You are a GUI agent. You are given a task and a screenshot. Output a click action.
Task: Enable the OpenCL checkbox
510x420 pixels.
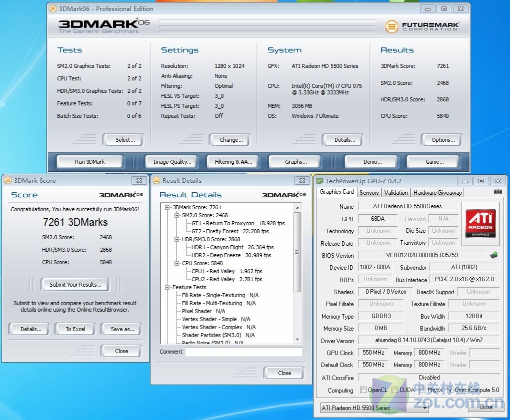point(363,390)
